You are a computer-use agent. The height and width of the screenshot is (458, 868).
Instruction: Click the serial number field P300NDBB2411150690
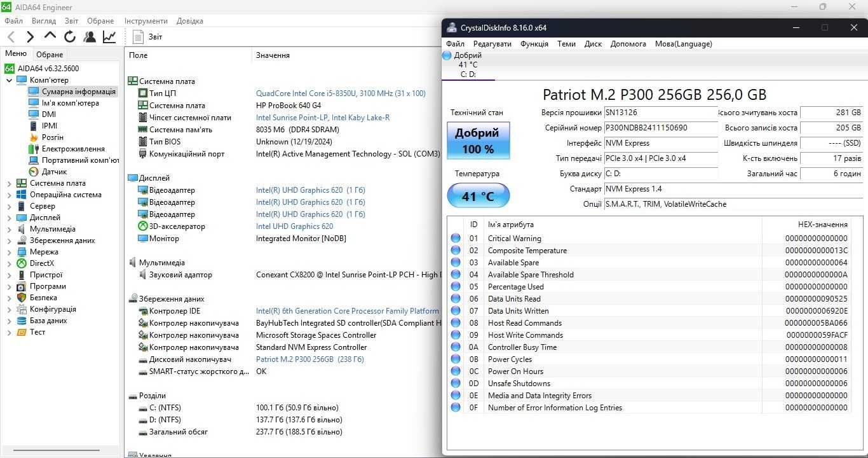(661, 128)
